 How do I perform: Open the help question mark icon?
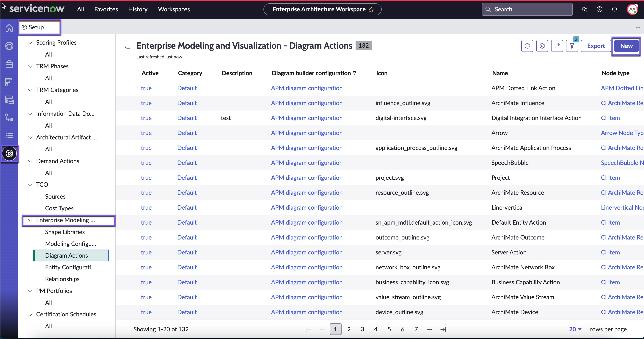pos(599,9)
